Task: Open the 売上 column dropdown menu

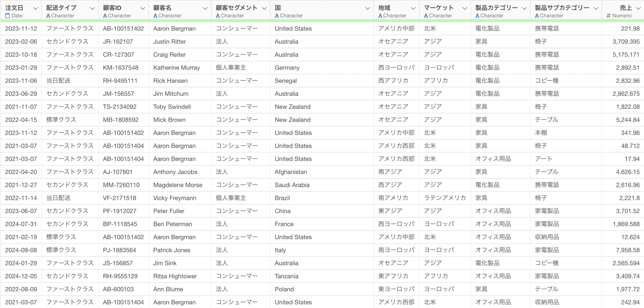Action: (638, 8)
